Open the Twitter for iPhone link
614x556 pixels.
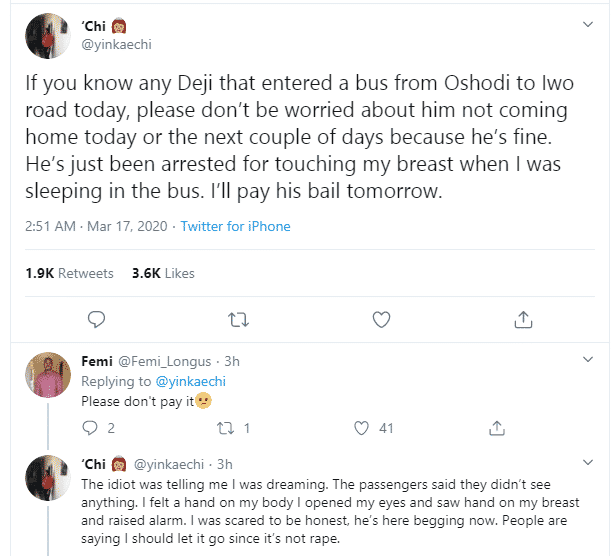(x=235, y=227)
